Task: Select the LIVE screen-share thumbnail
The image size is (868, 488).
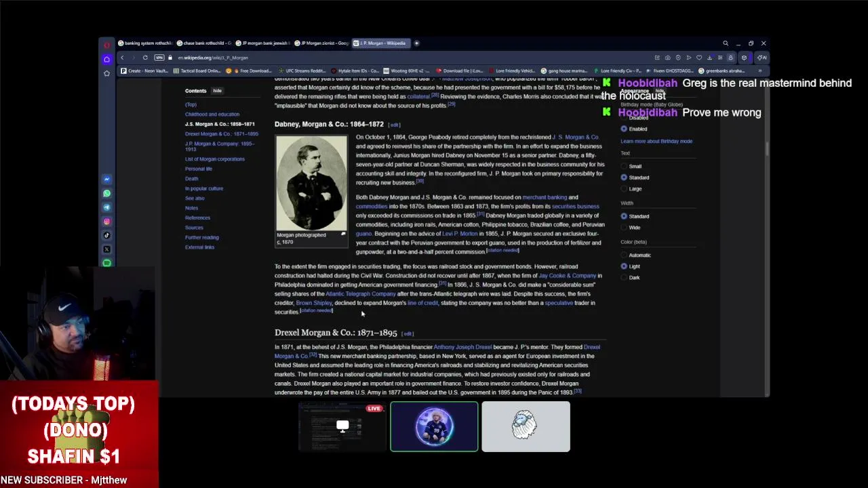Action: tap(342, 427)
